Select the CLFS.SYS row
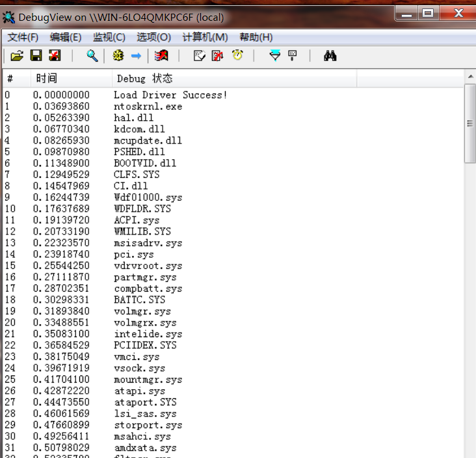Viewport: 476px width, 458px height. point(233,175)
